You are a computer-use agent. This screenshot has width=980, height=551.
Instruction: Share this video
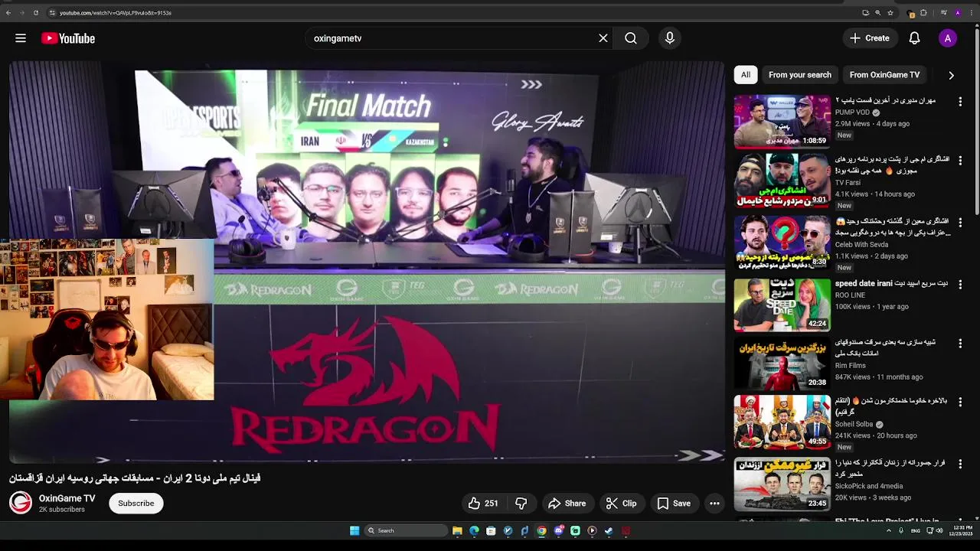pos(567,504)
